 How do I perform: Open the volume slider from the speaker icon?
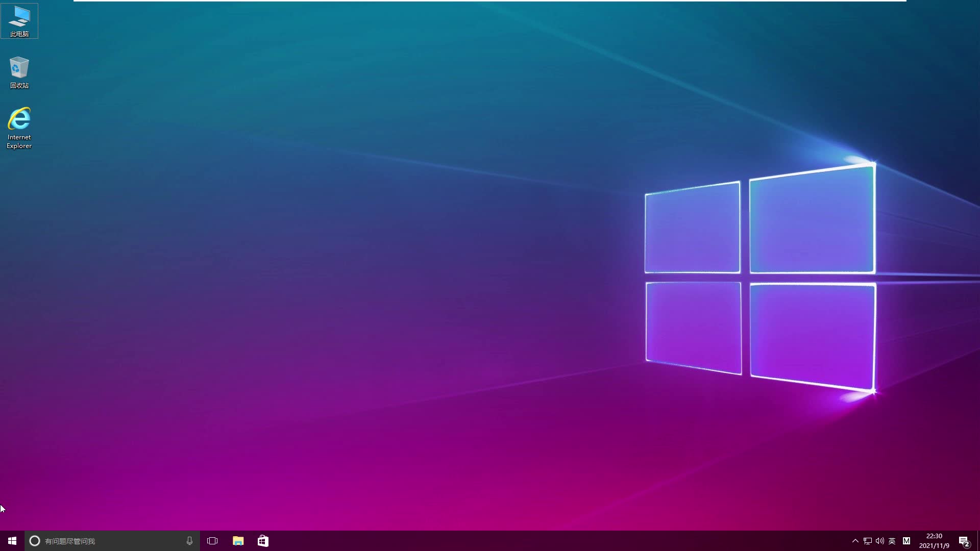pos(879,541)
